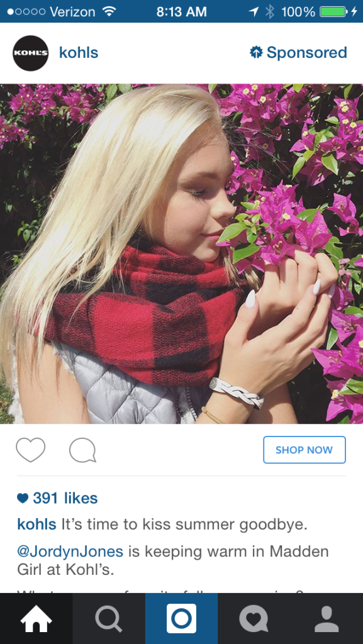363x644 pixels.
Task: Open the Search magnifier tab
Action: 109,619
